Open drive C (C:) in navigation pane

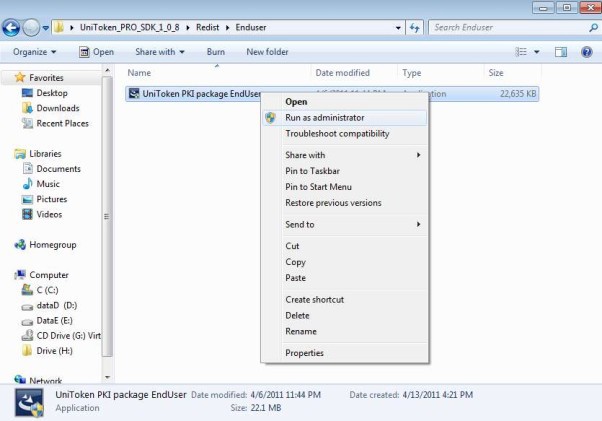point(47,290)
